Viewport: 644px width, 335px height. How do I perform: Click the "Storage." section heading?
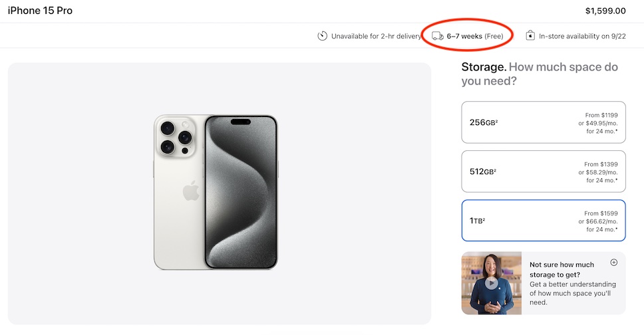[484, 67]
